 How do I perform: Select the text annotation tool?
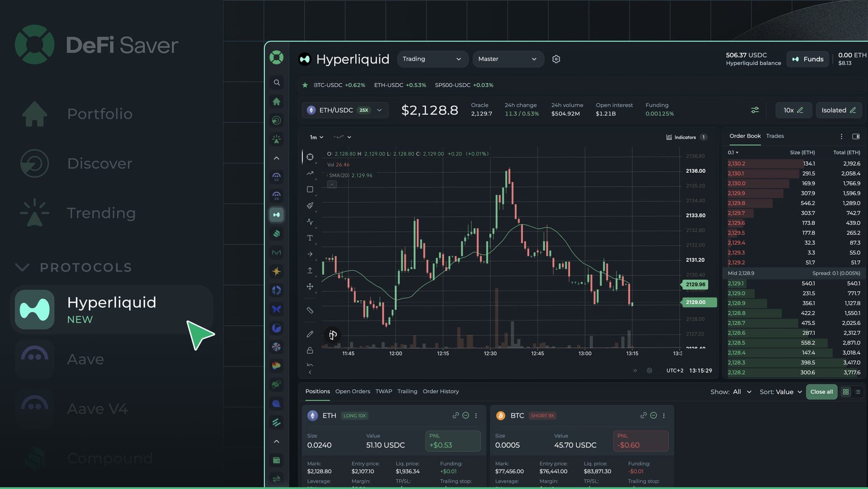coord(310,238)
